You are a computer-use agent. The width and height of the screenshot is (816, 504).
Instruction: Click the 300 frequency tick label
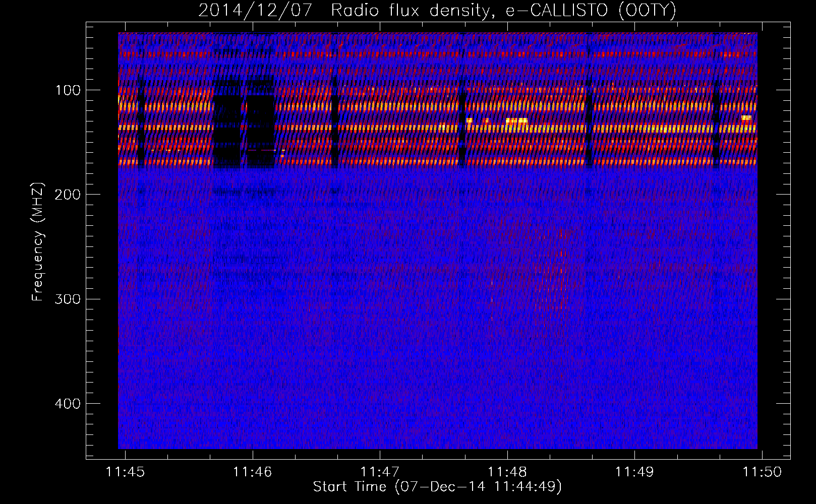coord(68,299)
